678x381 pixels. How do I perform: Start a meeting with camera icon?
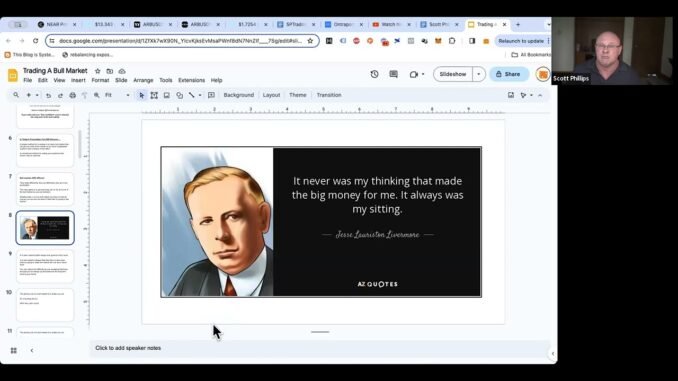pos(413,74)
